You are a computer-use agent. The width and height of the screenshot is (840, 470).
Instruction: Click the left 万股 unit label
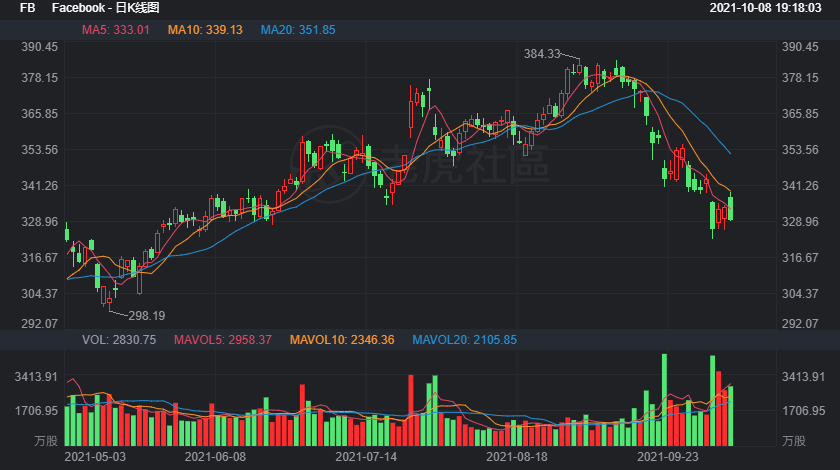[x=46, y=441]
